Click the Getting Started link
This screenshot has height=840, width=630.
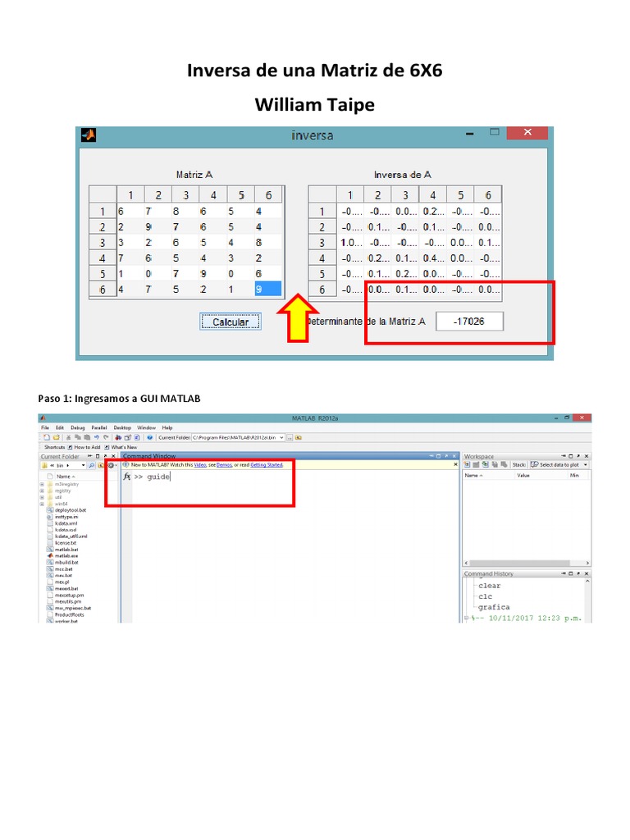tap(267, 465)
